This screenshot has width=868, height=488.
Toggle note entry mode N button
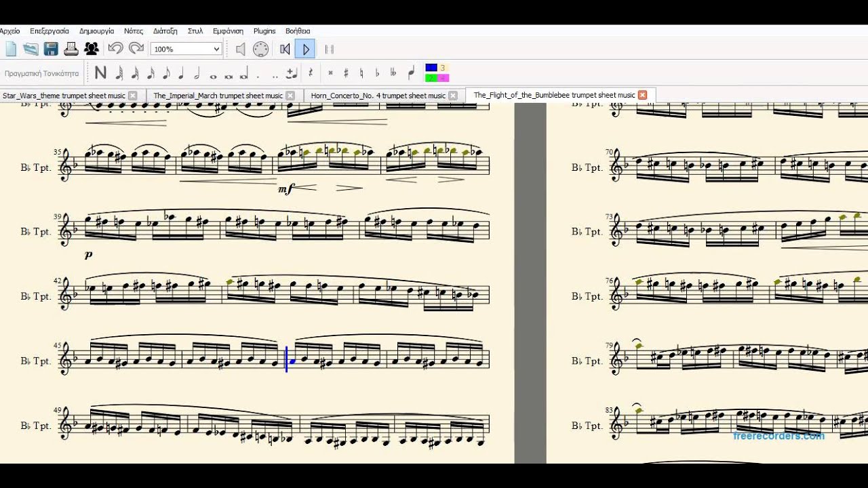click(x=100, y=73)
